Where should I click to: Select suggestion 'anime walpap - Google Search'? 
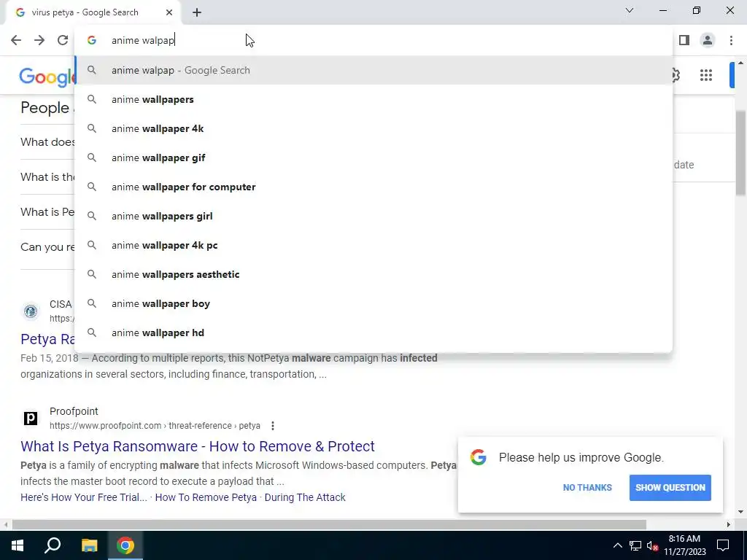[x=373, y=70]
